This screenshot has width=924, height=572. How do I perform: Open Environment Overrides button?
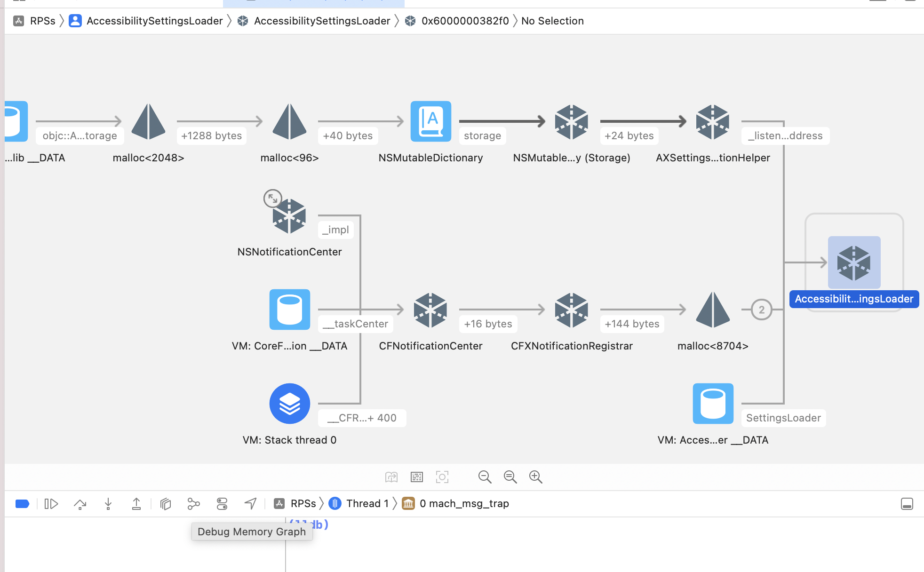[222, 504]
